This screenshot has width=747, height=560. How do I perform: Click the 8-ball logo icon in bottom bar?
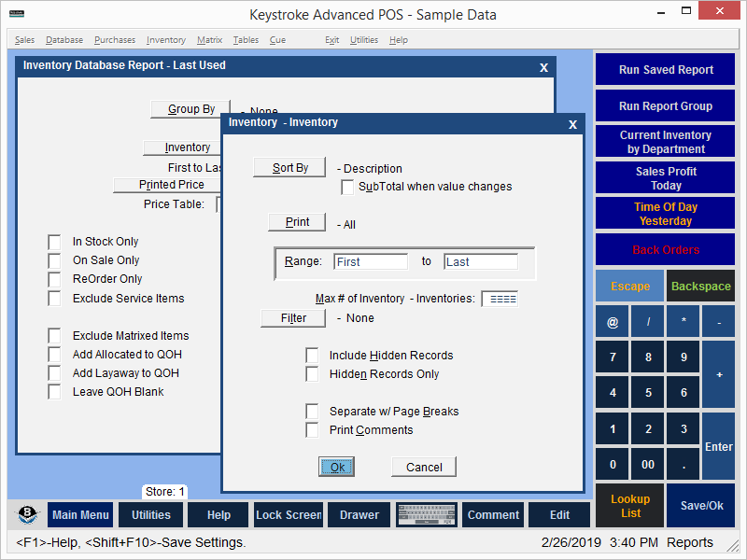pos(28,515)
